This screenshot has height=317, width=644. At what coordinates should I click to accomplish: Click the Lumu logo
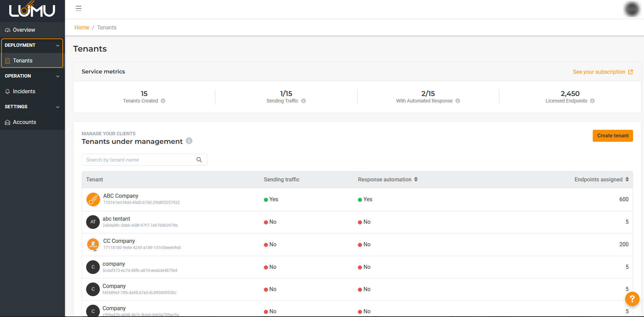click(32, 10)
